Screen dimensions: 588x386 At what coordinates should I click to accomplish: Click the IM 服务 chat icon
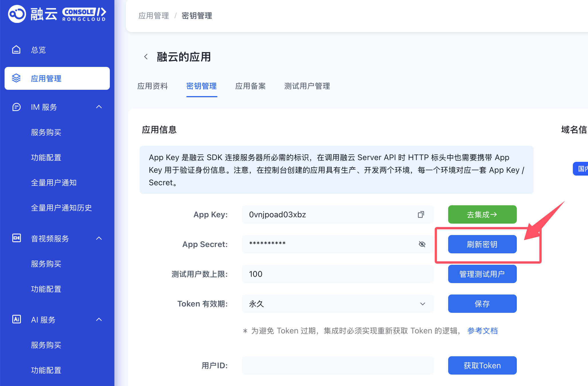click(16, 107)
